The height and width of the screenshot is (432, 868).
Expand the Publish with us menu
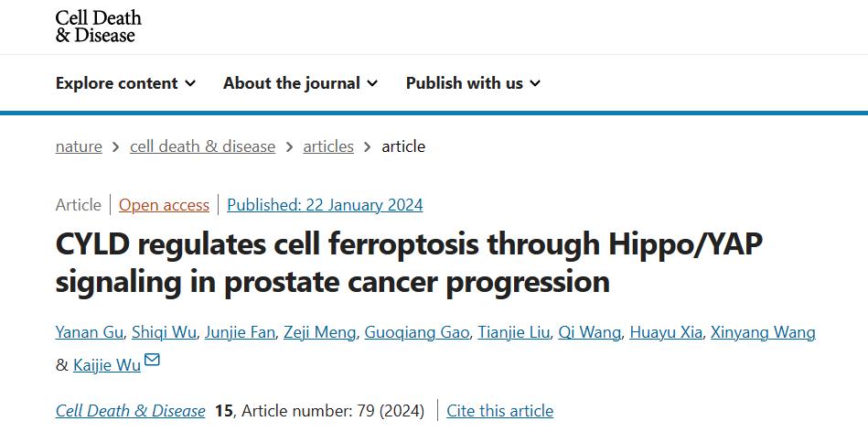click(x=473, y=83)
